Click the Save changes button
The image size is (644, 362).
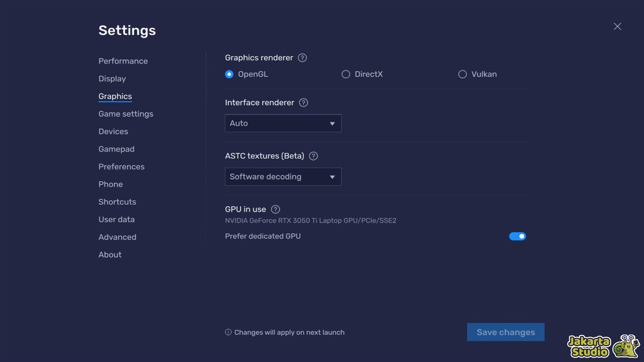[x=505, y=332]
